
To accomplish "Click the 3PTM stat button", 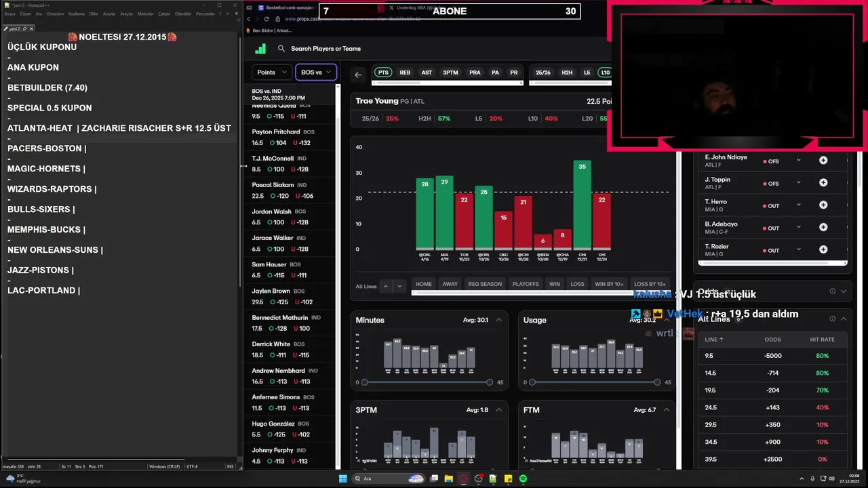I will coord(450,73).
